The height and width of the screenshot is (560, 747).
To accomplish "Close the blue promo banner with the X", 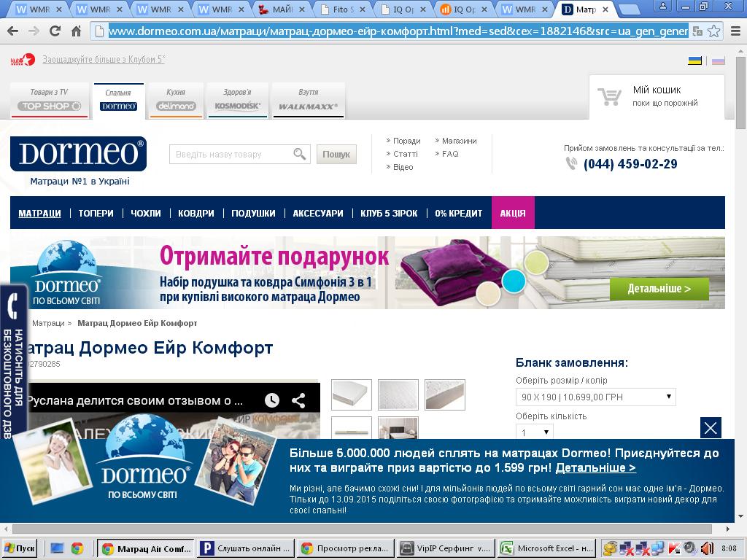I will click(x=711, y=427).
